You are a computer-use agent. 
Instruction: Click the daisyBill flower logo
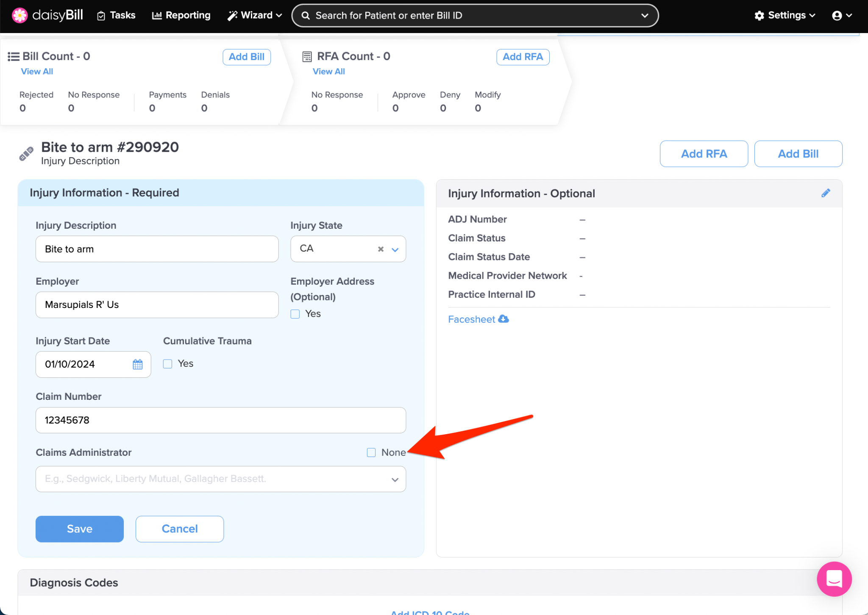19,15
